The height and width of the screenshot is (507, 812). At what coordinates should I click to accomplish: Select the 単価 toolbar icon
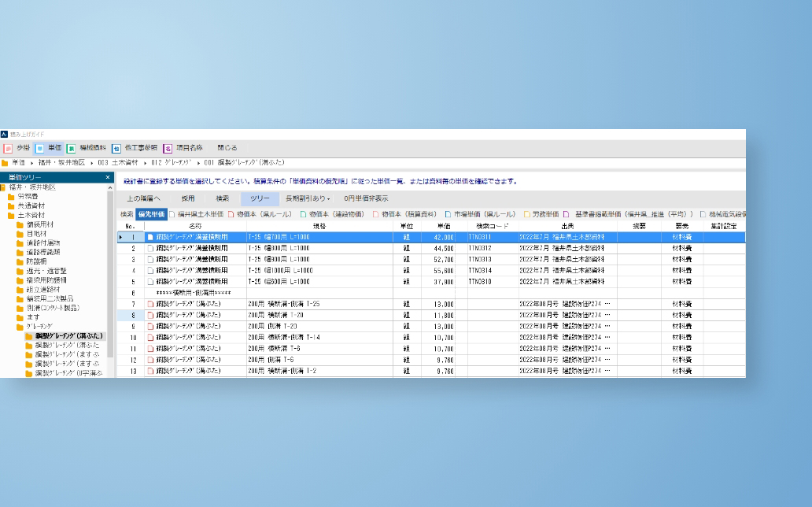click(39, 148)
